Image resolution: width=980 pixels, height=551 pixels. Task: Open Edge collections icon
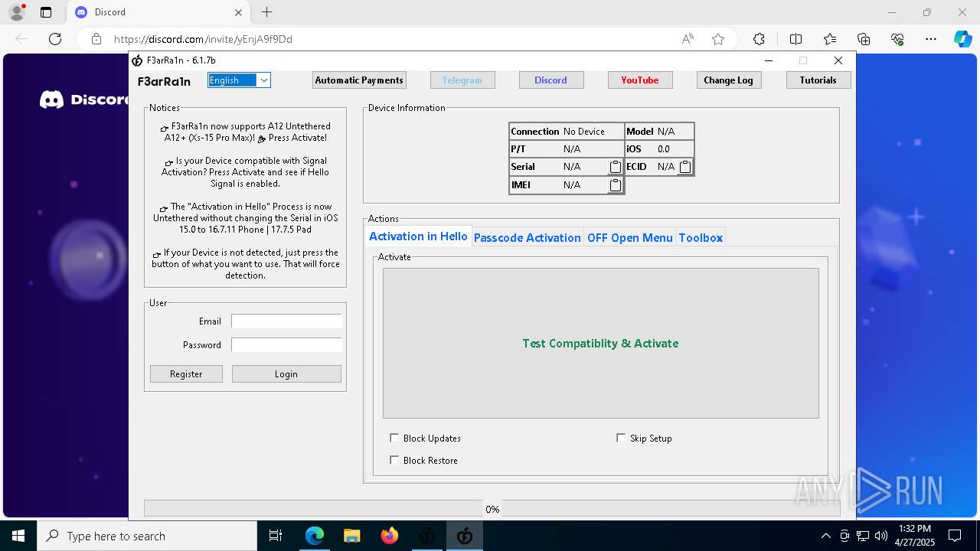pos(864,39)
